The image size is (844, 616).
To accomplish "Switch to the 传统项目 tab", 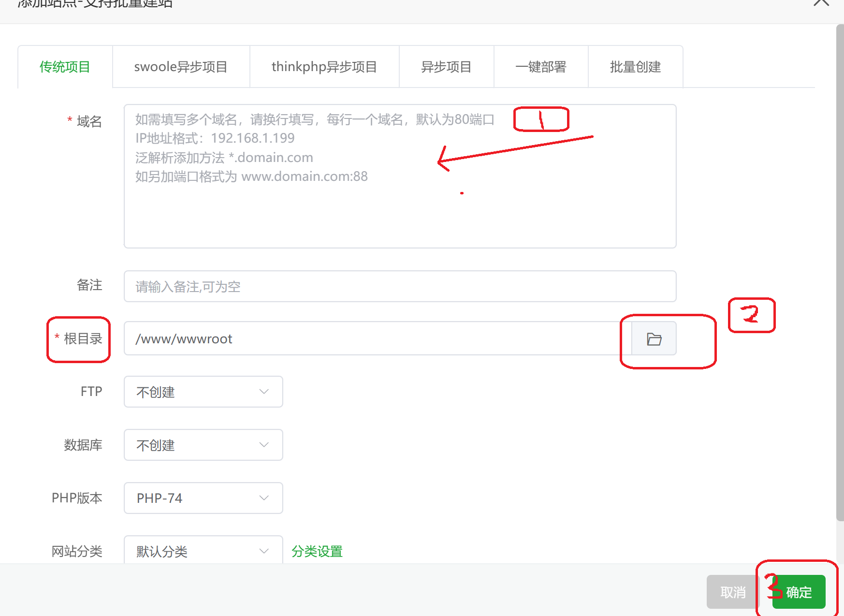I will [x=65, y=67].
